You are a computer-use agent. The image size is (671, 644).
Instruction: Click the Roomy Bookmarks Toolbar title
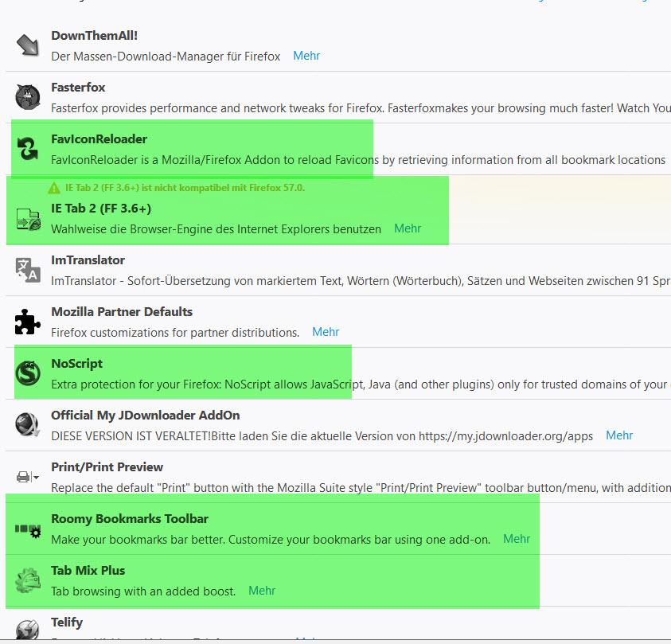[x=130, y=519]
